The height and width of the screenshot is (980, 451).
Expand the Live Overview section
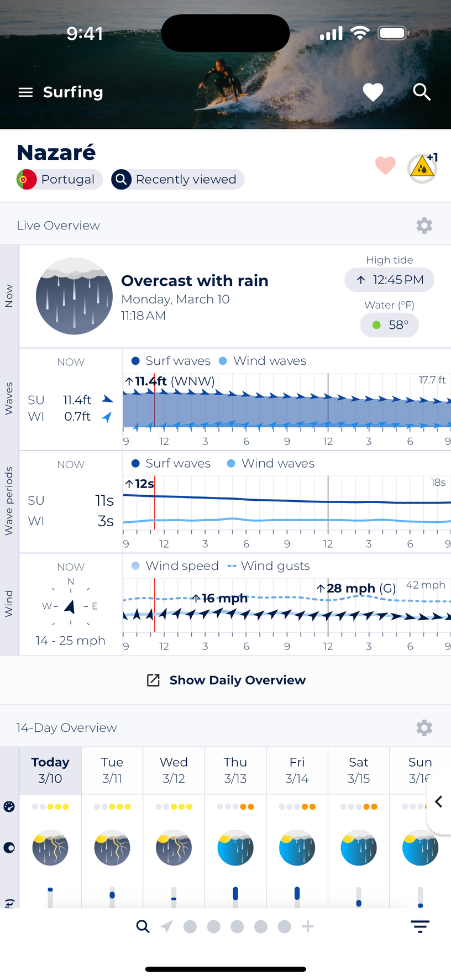[x=59, y=225]
